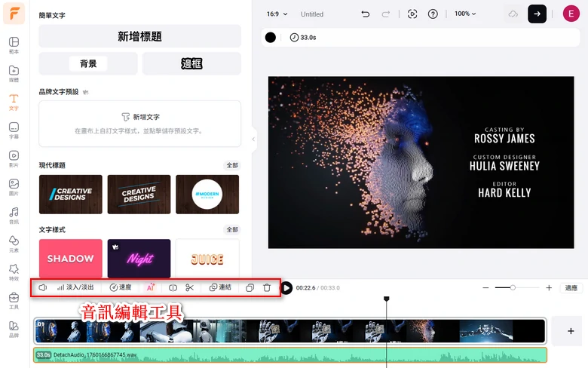The image size is (588, 368).
Task: Open the Media sidebar panel
Action: (14, 74)
